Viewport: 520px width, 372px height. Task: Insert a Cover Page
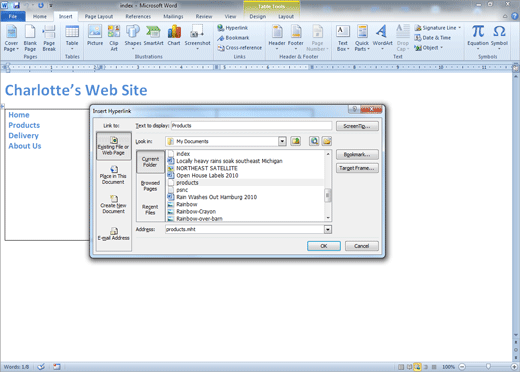11,38
